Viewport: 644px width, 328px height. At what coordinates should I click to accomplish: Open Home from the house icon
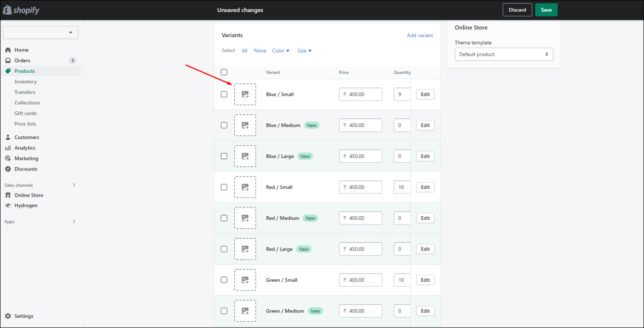pos(8,50)
